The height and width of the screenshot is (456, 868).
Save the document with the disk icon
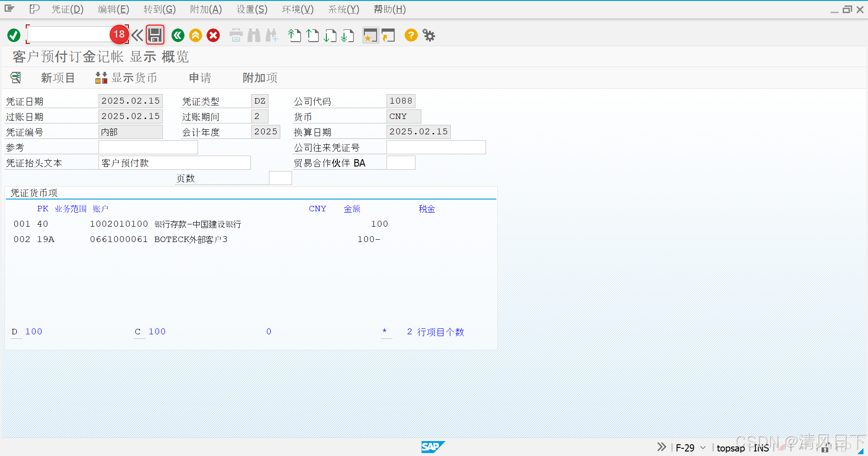[x=155, y=35]
